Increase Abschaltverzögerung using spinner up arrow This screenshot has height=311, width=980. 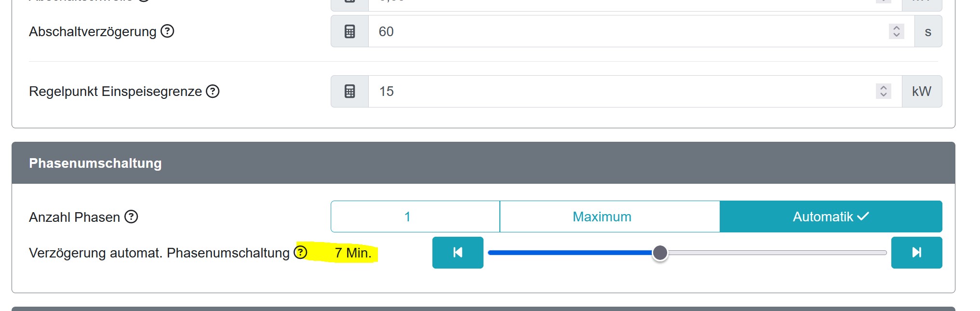pos(897,27)
